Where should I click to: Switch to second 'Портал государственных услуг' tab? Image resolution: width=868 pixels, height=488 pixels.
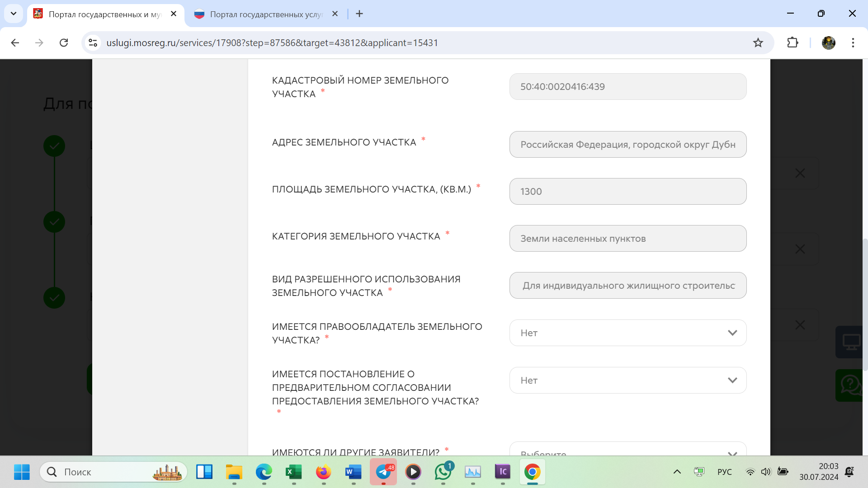(x=266, y=14)
